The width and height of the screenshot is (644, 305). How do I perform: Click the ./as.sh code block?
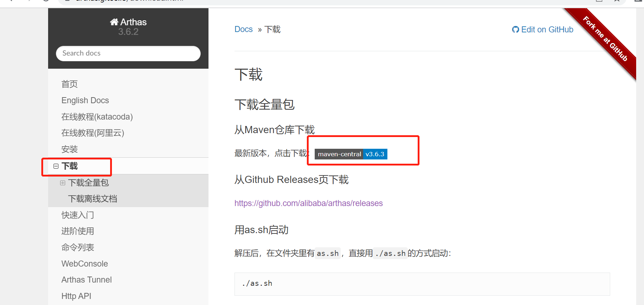click(422, 284)
